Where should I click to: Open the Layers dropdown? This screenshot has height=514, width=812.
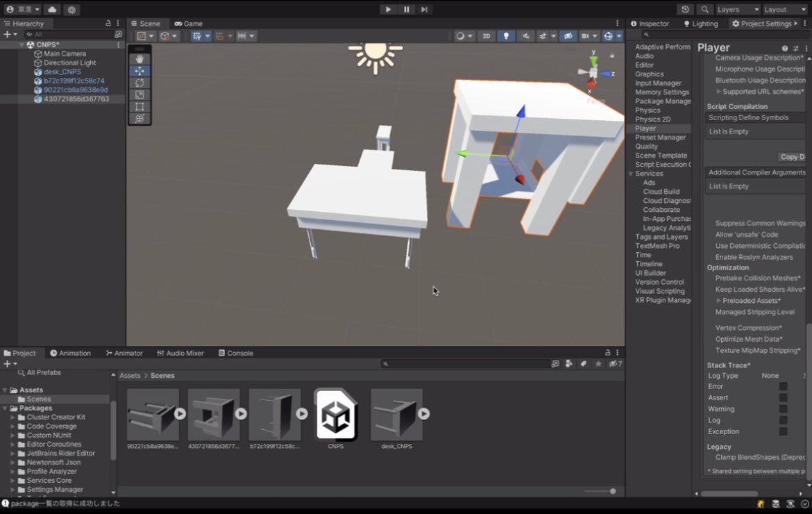(x=738, y=9)
